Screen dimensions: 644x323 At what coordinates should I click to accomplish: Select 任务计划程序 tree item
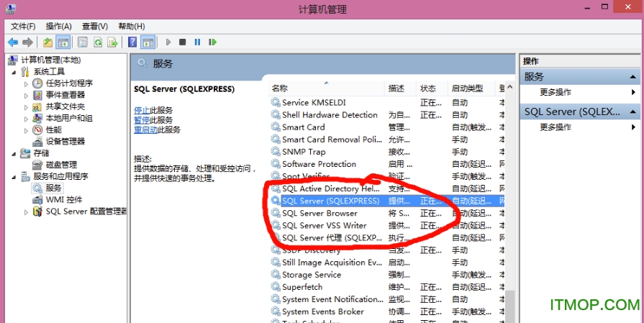click(69, 83)
